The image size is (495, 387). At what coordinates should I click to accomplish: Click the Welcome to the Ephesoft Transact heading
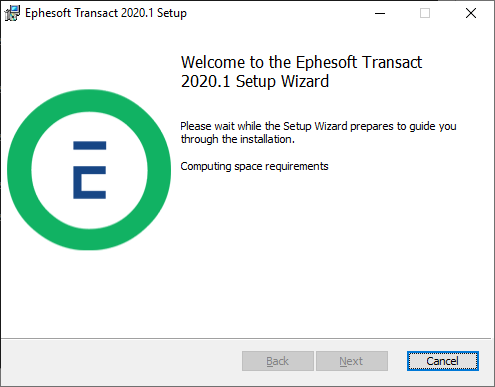301,62
